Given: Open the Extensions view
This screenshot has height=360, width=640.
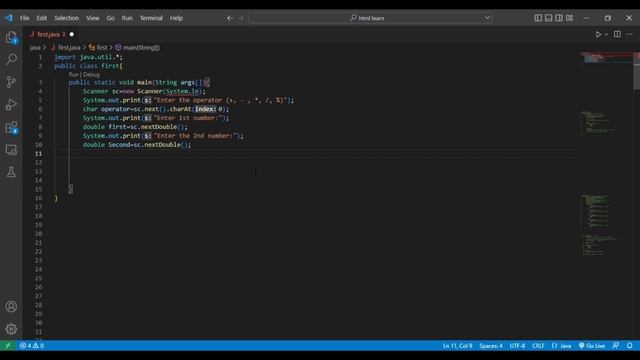Looking at the screenshot, I should point(11,127).
